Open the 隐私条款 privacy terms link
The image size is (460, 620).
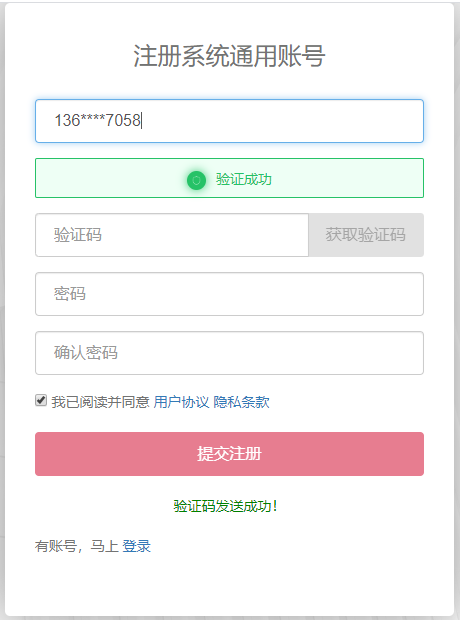pos(241,402)
